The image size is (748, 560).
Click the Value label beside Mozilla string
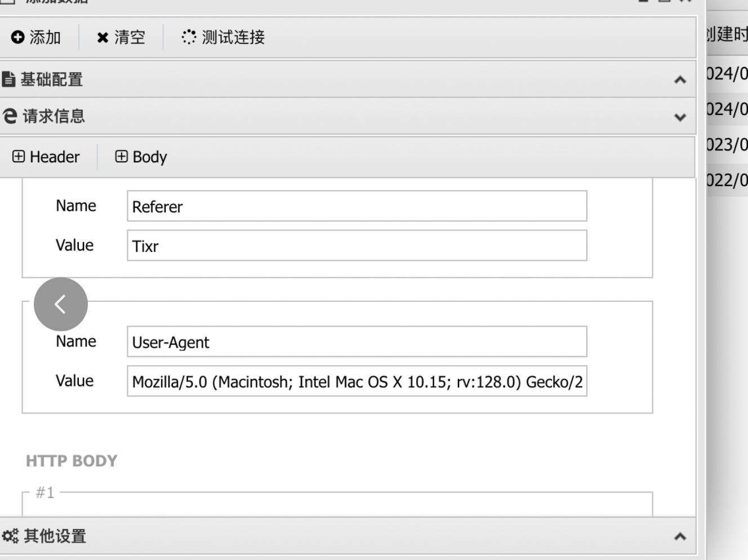[x=74, y=380]
